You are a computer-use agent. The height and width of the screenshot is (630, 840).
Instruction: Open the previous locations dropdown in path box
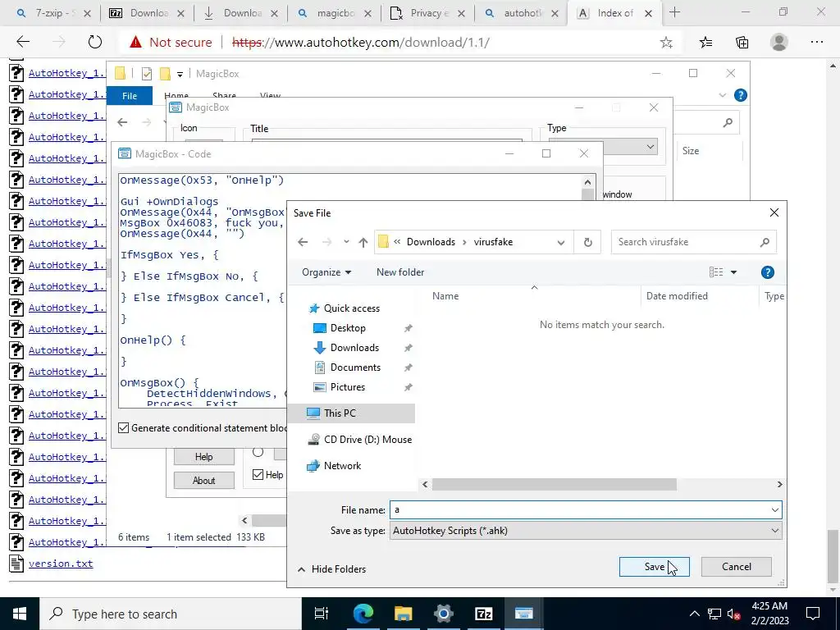click(560, 242)
